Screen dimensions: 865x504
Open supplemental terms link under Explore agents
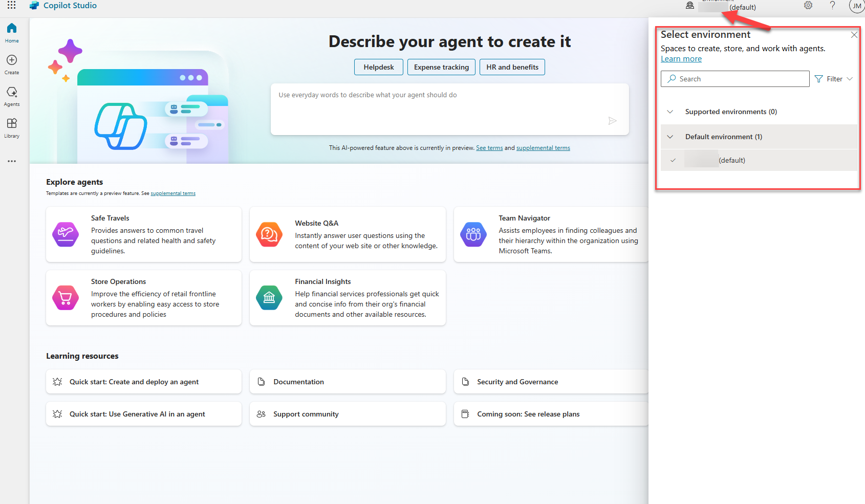[173, 193]
